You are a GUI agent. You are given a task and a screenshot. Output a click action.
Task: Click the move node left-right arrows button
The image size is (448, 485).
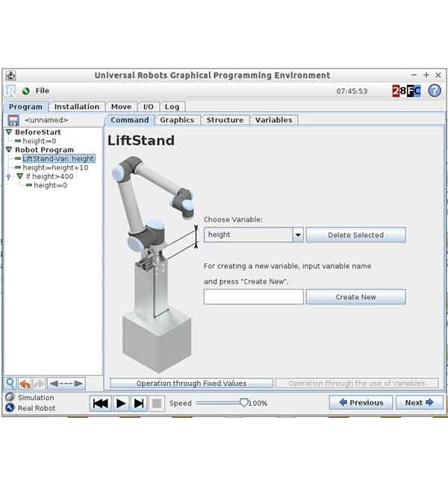click(x=66, y=384)
